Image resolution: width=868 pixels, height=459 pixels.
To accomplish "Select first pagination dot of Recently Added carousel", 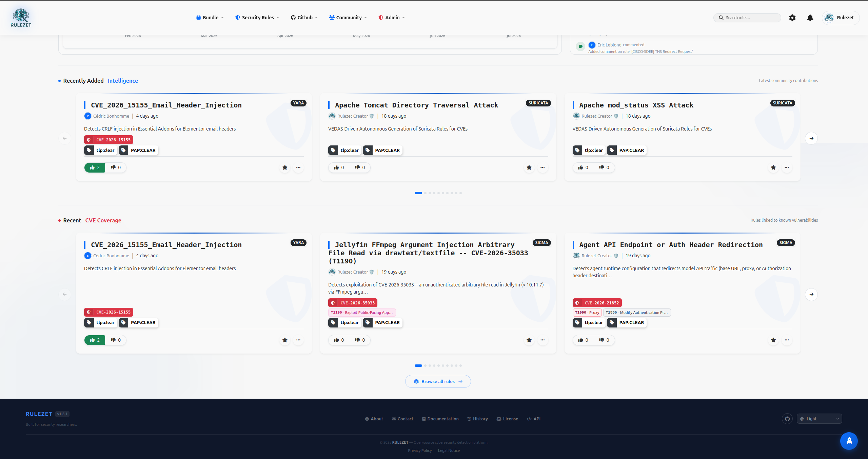I will [418, 193].
